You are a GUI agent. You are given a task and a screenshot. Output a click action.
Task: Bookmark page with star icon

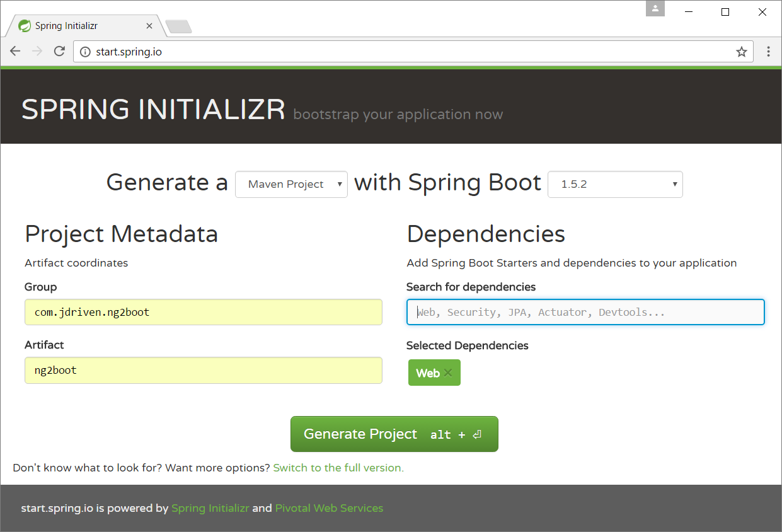pos(741,52)
